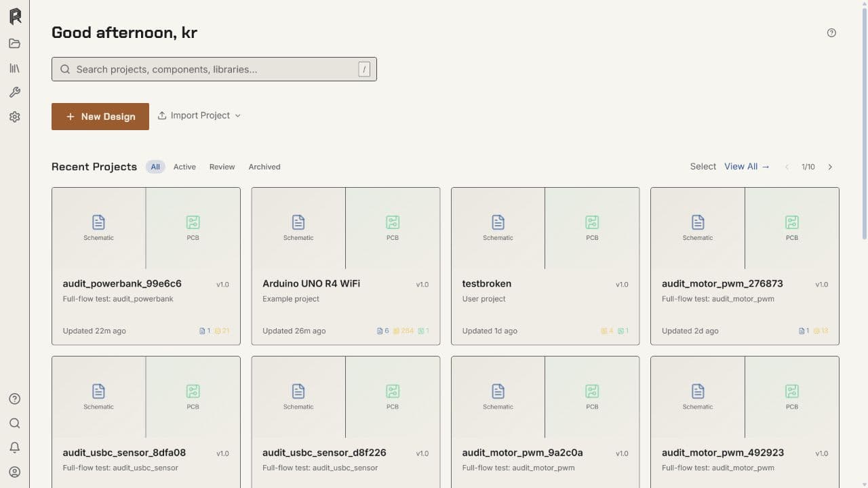Switch to the Archived filter tab
Image resolution: width=868 pixels, height=488 pixels.
click(264, 167)
